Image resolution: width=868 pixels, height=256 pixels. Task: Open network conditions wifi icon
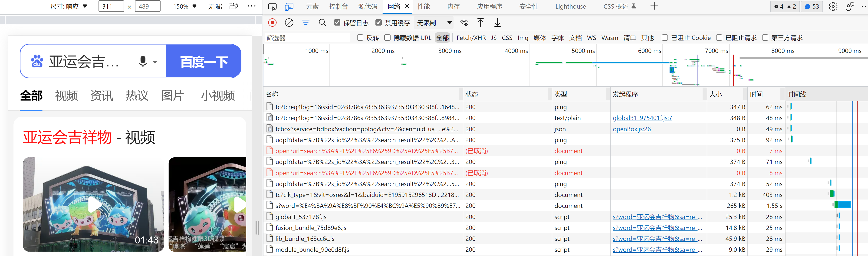tap(464, 23)
